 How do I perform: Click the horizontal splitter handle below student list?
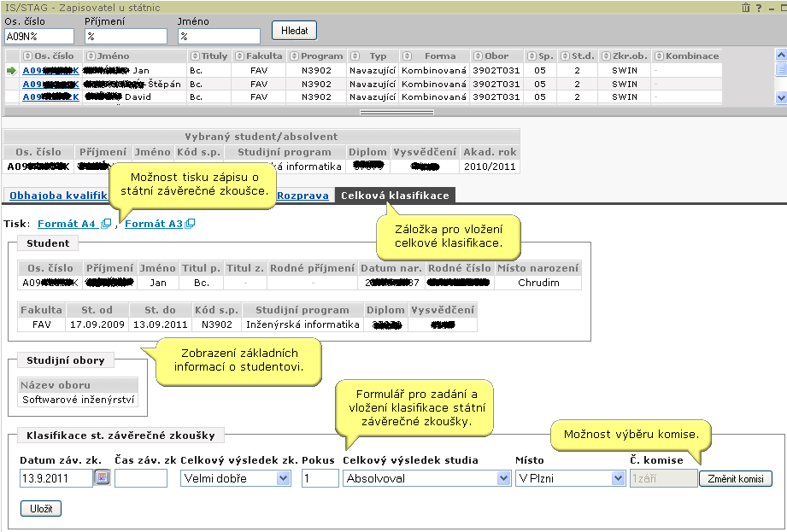click(x=397, y=113)
